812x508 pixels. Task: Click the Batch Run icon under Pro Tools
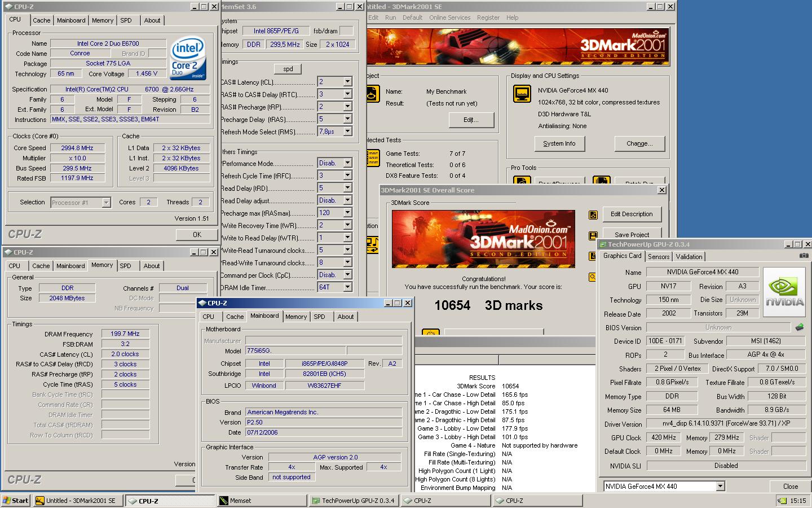(x=601, y=181)
